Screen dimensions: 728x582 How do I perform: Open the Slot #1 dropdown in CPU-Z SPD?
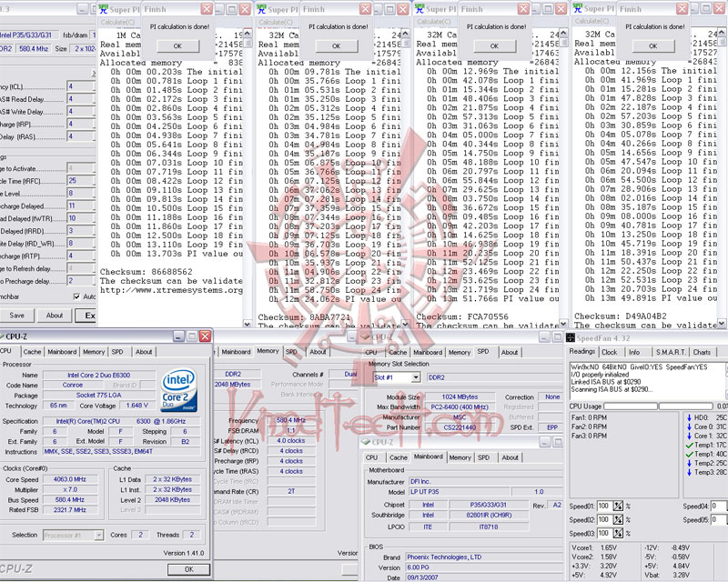click(416, 377)
